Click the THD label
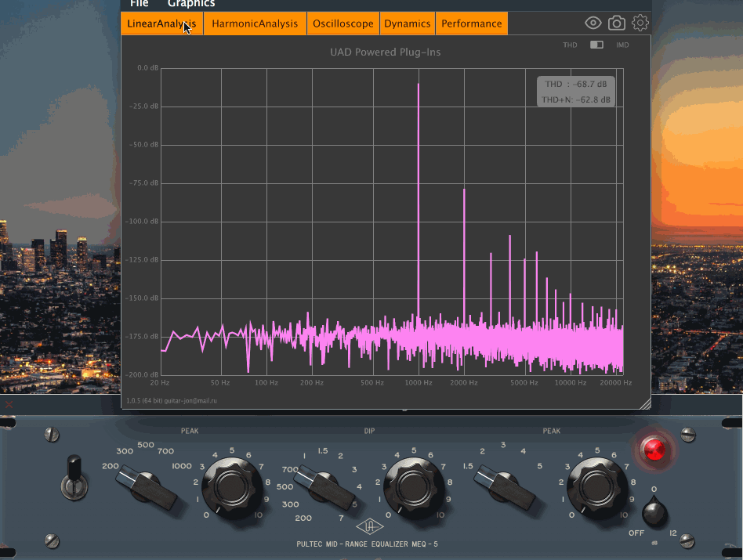This screenshot has height=560, width=743. [x=570, y=45]
